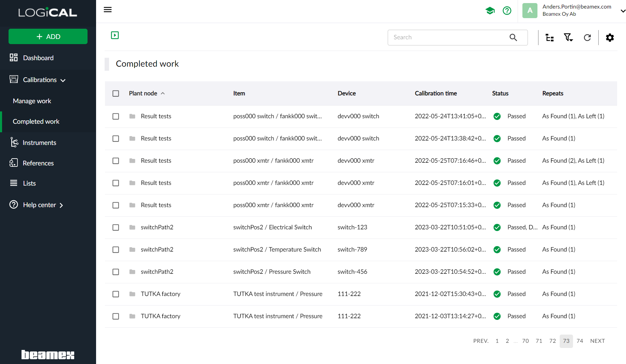
Task: Go to page 72
Action: click(x=552, y=341)
